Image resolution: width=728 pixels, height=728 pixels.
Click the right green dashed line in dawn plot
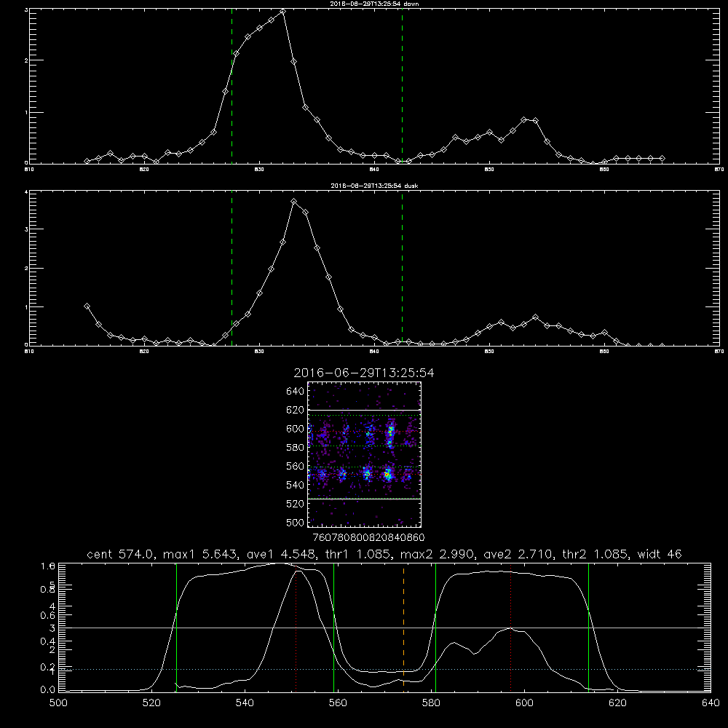pos(402,87)
